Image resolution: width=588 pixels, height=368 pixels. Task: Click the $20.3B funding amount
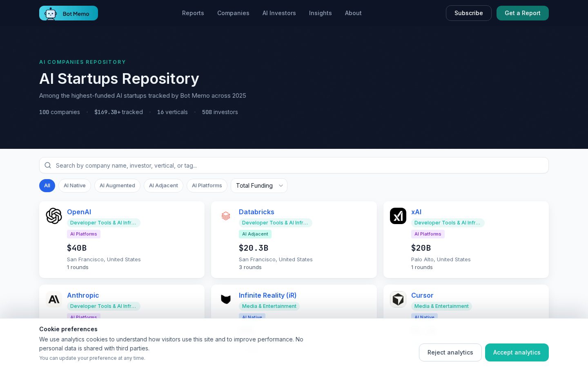(254, 248)
